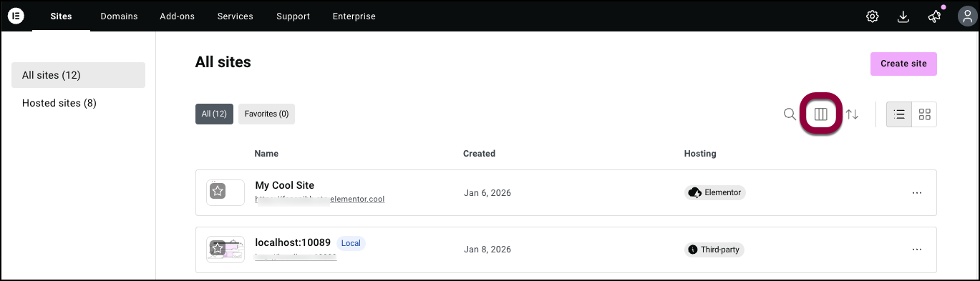This screenshot has height=281, width=980.
Task: Open the Domains menu
Action: pos(119,16)
